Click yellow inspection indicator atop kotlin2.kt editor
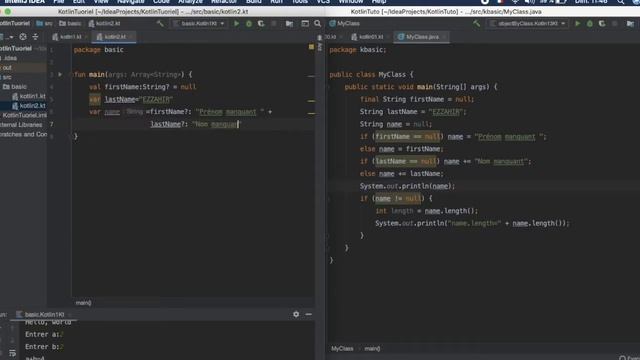Viewport: 640px width, 360px height. click(311, 47)
